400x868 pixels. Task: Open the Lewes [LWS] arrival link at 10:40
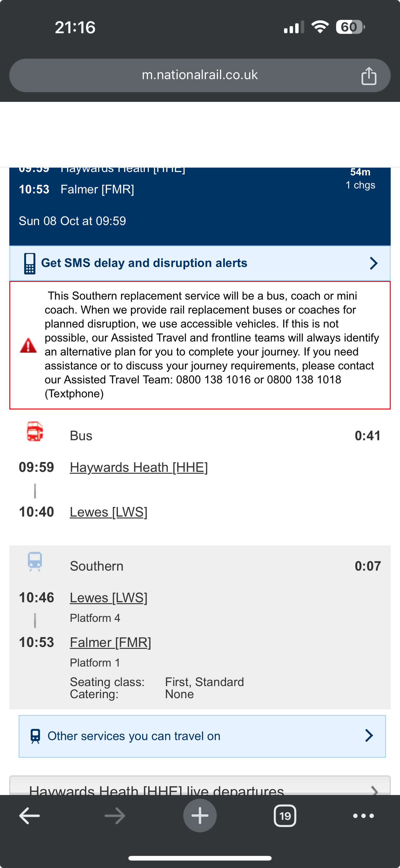109,512
